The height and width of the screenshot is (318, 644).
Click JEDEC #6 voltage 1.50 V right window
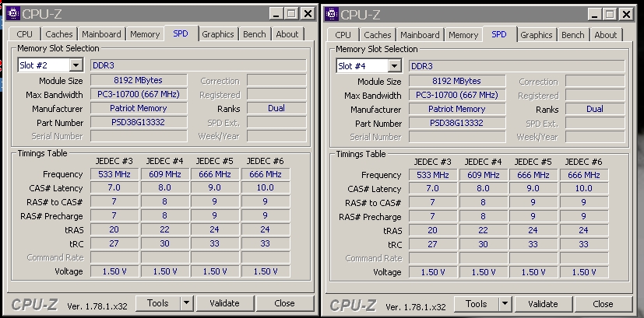tap(583, 272)
